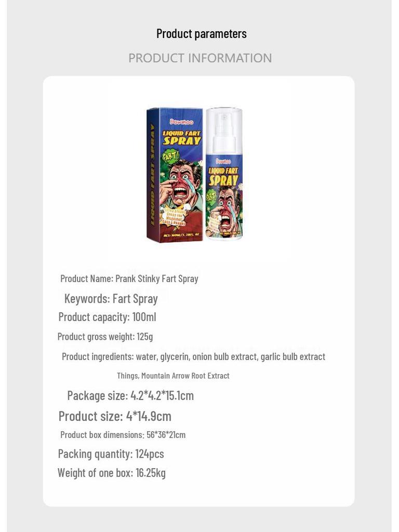Click the vertical text on the box side
Screen dimensions: 399x532
click(x=153, y=174)
